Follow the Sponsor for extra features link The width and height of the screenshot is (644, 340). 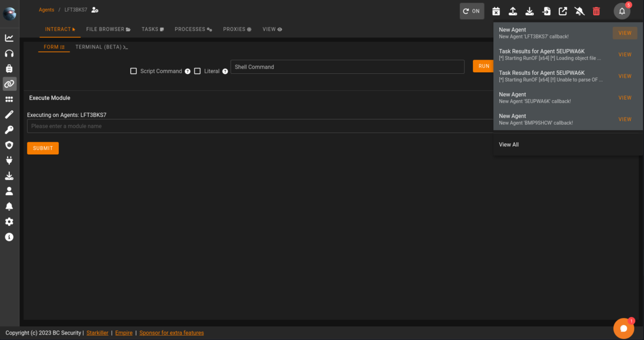pos(171,333)
